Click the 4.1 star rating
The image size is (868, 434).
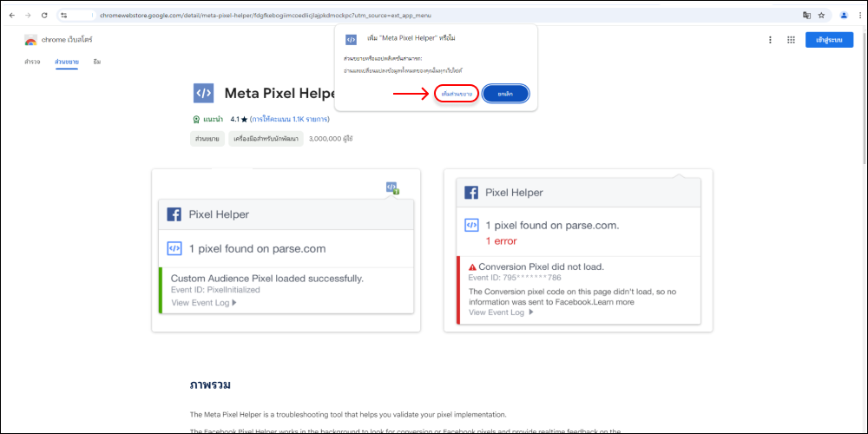click(x=239, y=119)
